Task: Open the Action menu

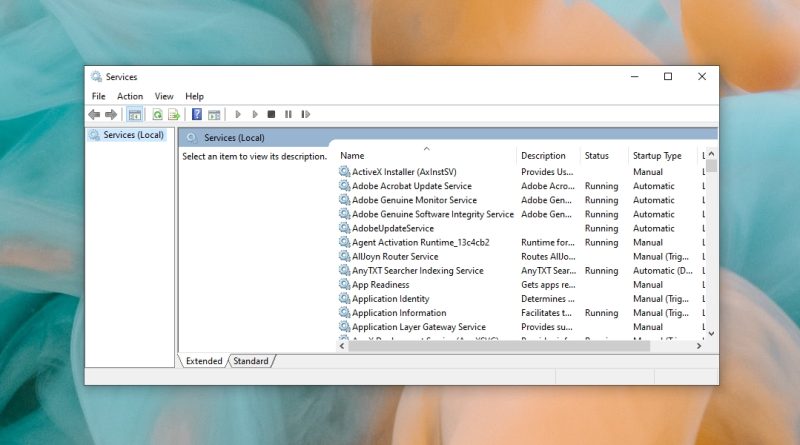Action: 130,96
